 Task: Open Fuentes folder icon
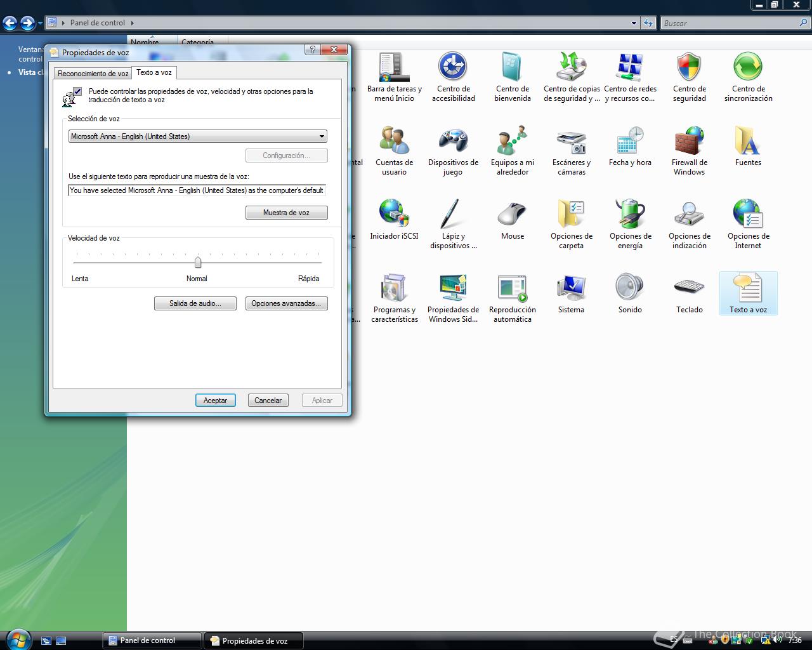748,147
